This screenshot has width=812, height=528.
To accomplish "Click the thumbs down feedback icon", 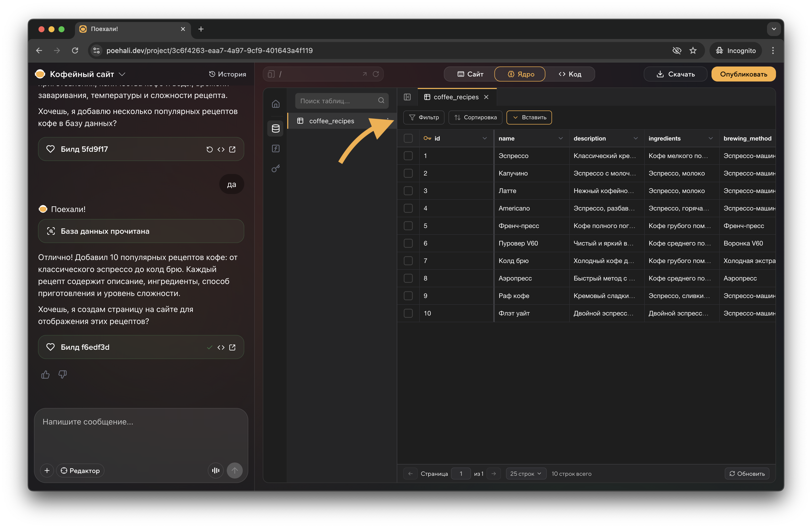I will pos(62,374).
